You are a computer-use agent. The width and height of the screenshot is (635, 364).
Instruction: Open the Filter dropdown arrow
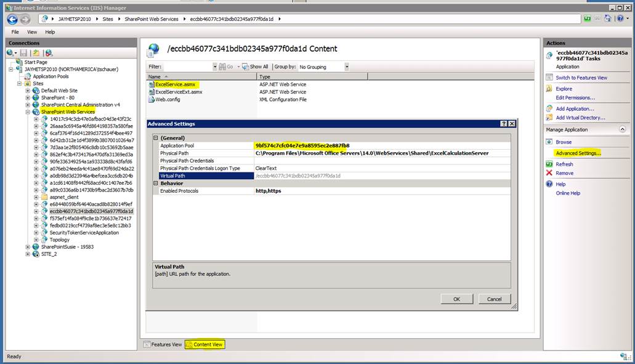tap(214, 67)
